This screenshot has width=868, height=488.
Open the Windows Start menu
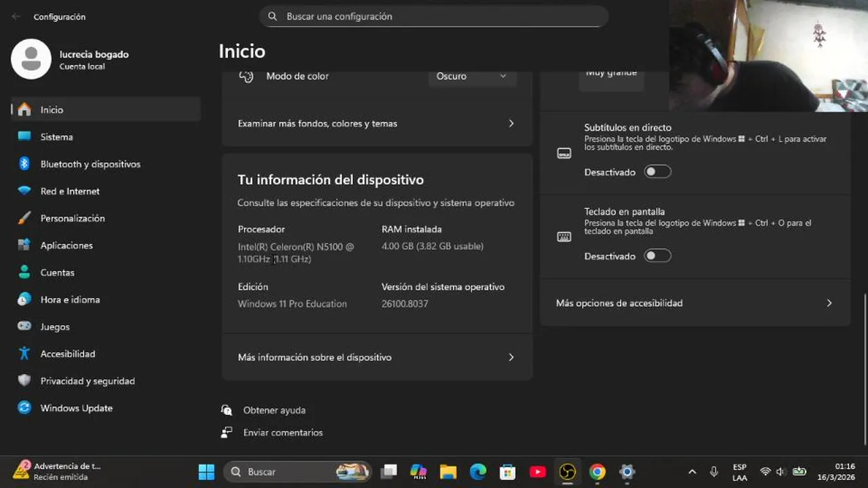[x=206, y=472]
